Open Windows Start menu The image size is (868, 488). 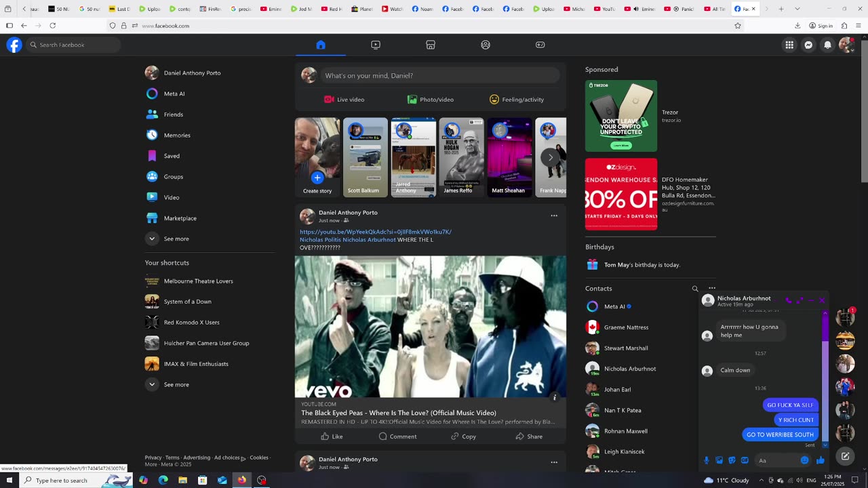9,481
